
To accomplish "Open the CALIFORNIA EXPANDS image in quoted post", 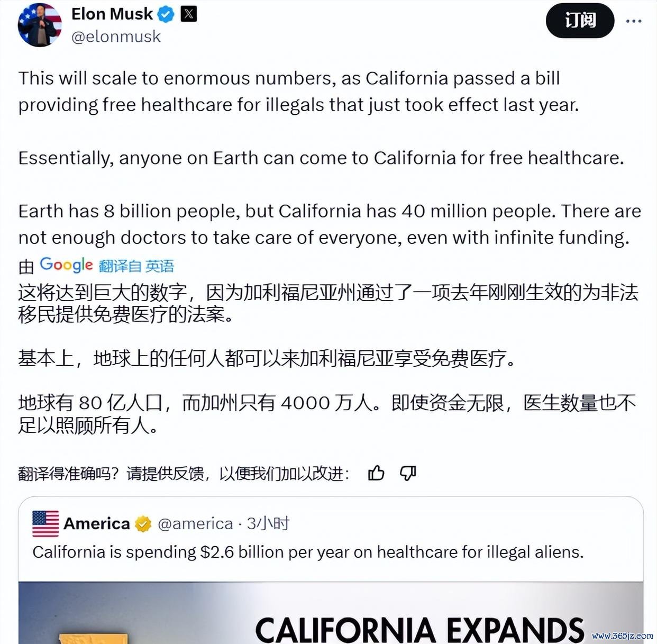I will coord(331,613).
